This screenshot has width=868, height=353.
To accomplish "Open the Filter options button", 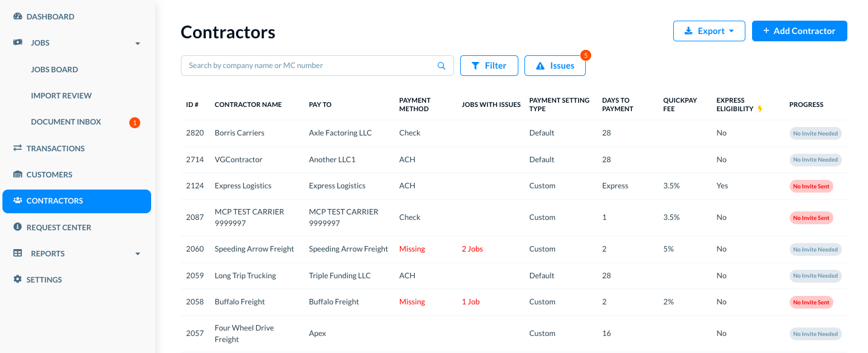I will (x=489, y=66).
